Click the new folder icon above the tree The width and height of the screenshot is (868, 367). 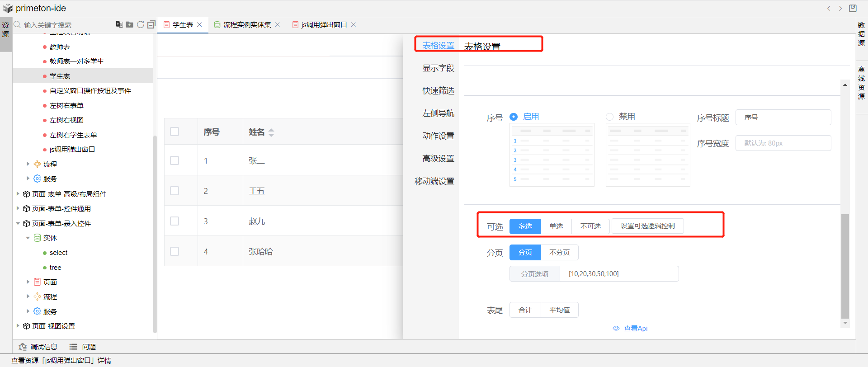click(x=129, y=24)
